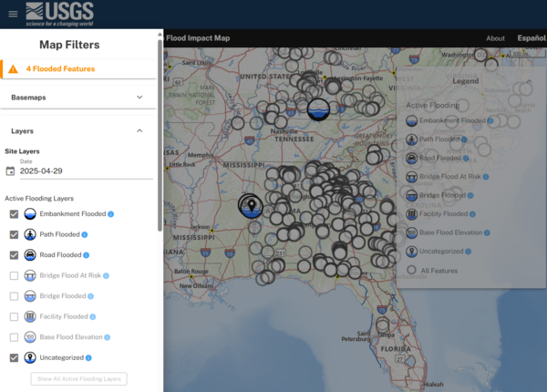Screen dimensions: 547x392
Task: Switch language to Español
Action: 531,38
